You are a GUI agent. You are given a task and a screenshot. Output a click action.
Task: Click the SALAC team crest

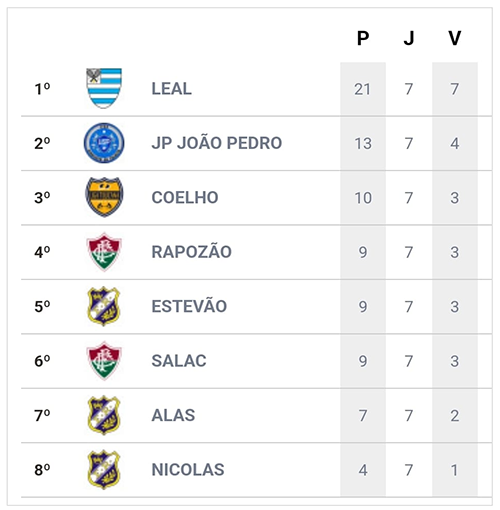(104, 361)
